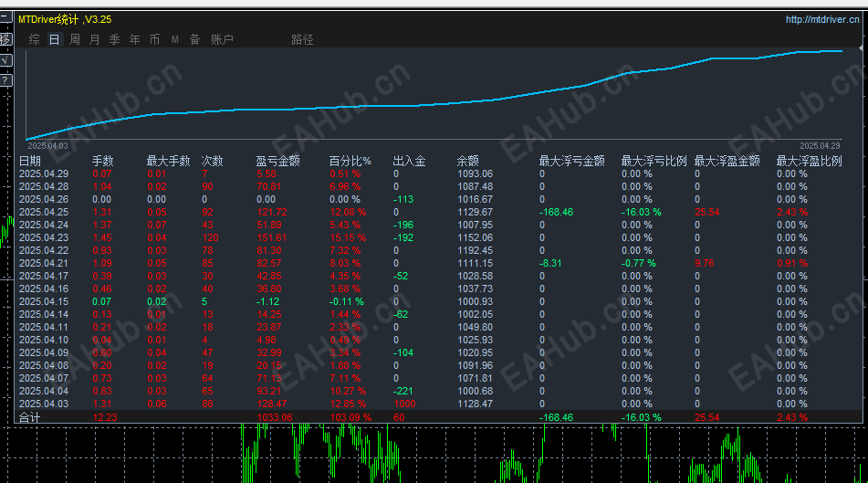Click the MTDriver统计 V3.25 title text
The height and width of the screenshot is (483, 868).
tap(65, 19)
